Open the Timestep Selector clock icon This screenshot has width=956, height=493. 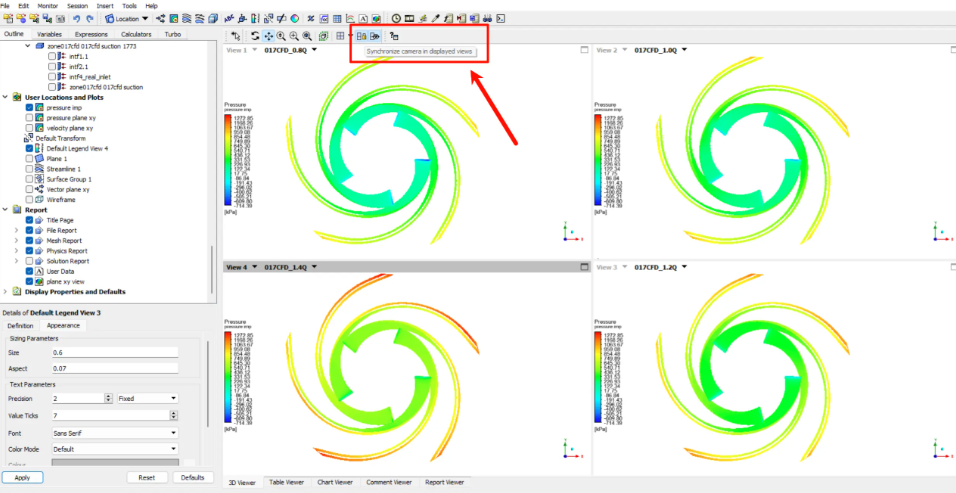396,18
